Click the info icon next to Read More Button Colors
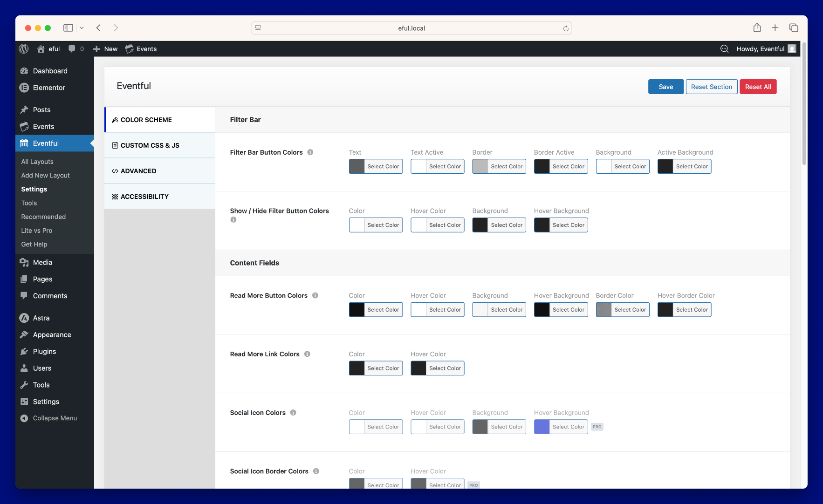823x504 pixels. (315, 295)
